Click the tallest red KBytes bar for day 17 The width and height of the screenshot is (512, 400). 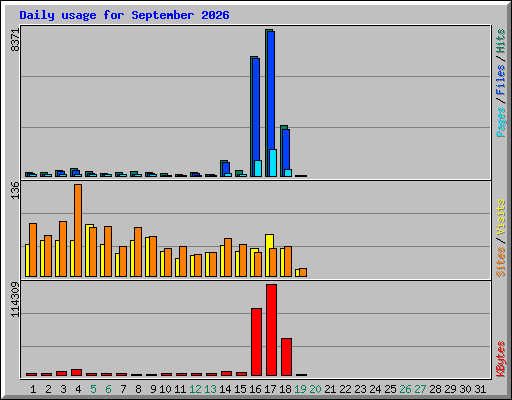click(271, 330)
